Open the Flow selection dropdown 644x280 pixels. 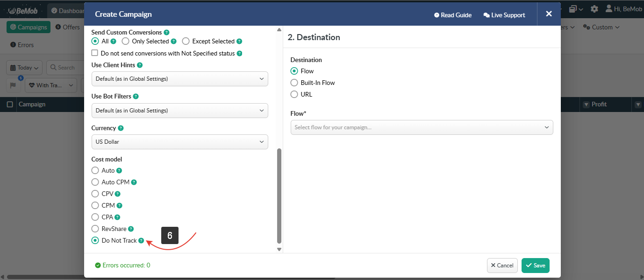coord(422,127)
